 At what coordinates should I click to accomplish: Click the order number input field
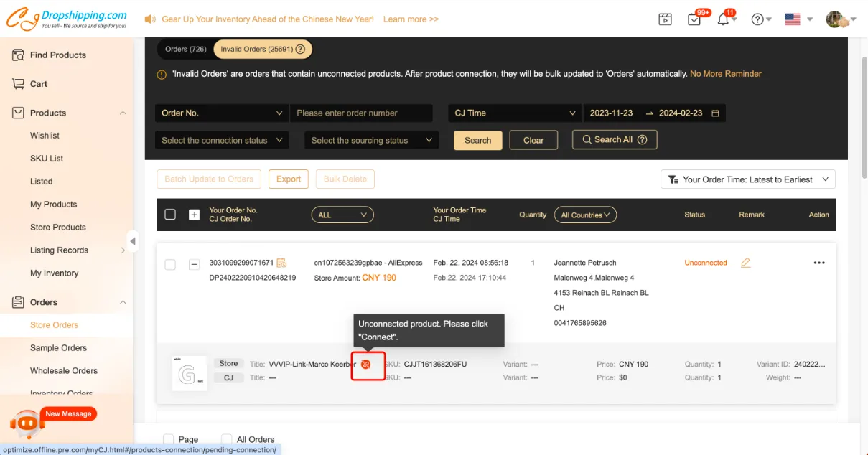[x=361, y=113]
